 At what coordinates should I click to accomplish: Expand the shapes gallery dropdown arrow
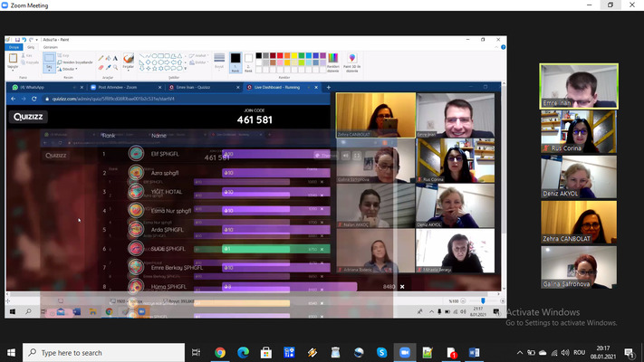pos(186,69)
